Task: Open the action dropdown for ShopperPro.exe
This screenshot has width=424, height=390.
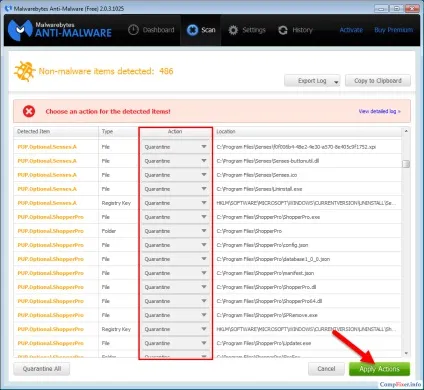Action: coord(175,217)
